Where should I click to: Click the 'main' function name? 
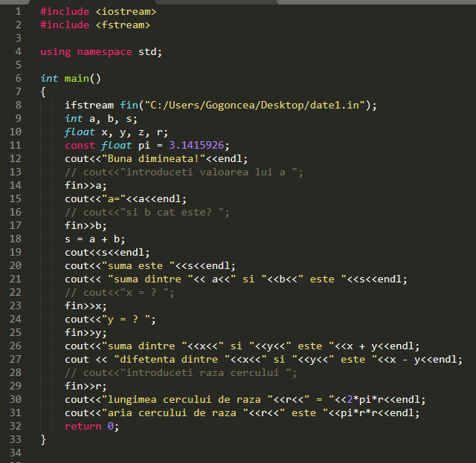77,78
